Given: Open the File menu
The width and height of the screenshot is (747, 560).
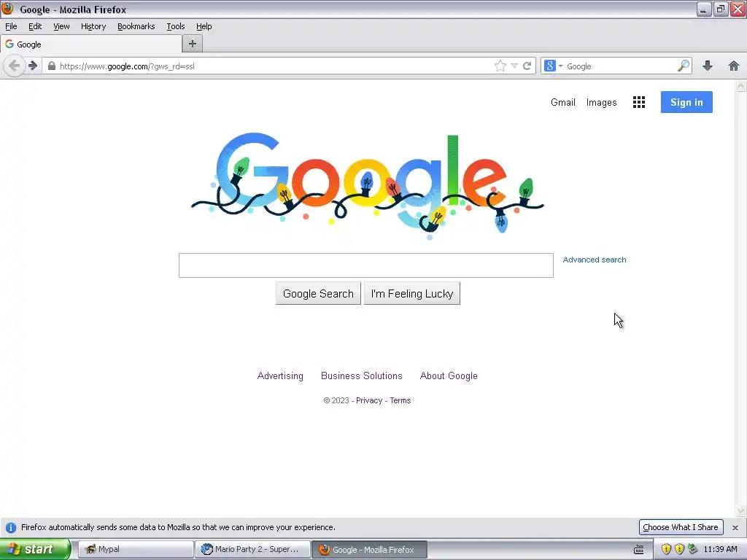Looking at the screenshot, I should coord(11,26).
